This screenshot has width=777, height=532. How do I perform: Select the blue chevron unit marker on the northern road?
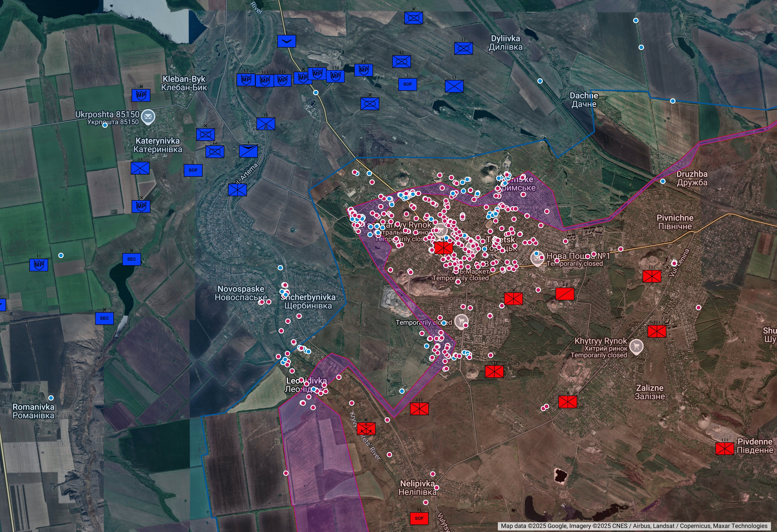[286, 41]
